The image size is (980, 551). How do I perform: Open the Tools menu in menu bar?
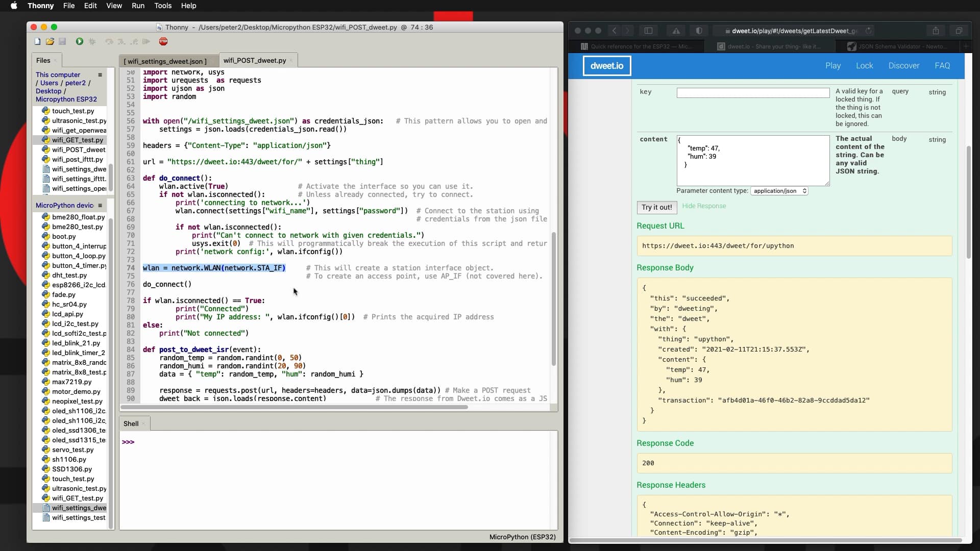[163, 6]
